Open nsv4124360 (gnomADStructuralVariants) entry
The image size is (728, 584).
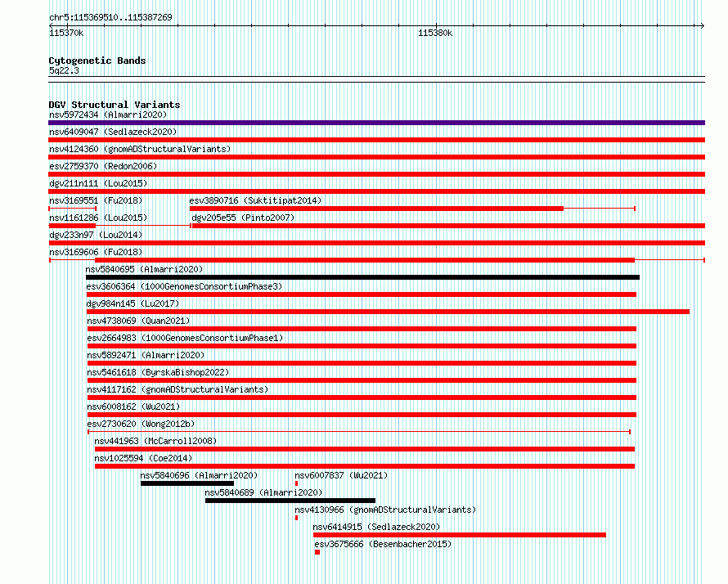(x=140, y=149)
